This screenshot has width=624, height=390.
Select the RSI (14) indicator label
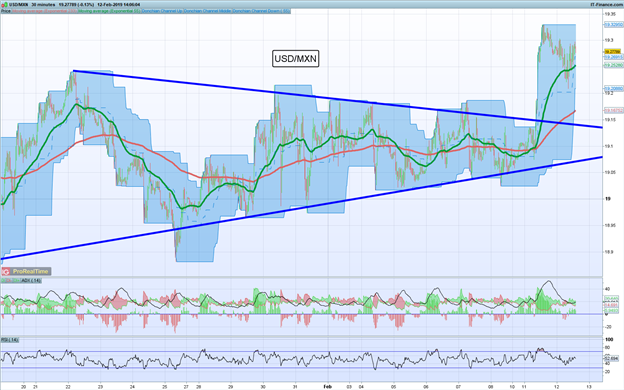click(x=10, y=340)
